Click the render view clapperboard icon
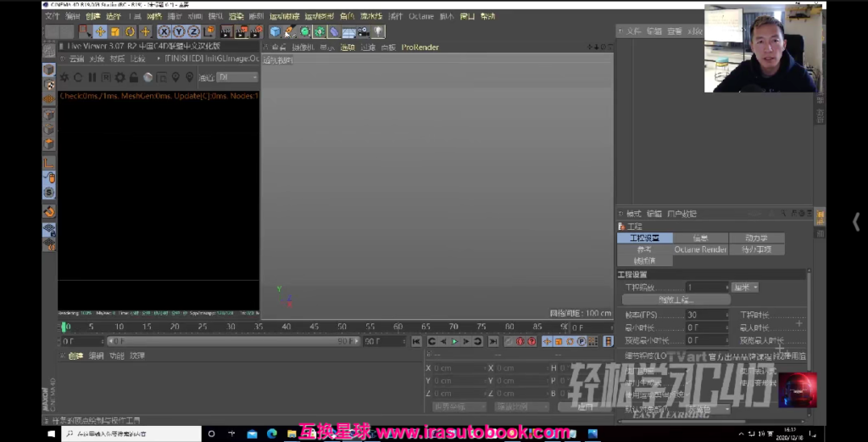This screenshot has width=868, height=442. [226, 31]
